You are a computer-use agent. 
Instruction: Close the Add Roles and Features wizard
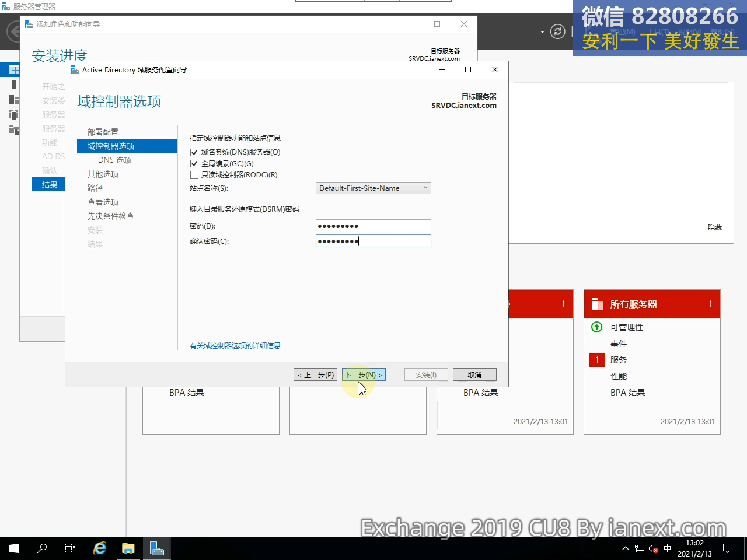point(464,24)
